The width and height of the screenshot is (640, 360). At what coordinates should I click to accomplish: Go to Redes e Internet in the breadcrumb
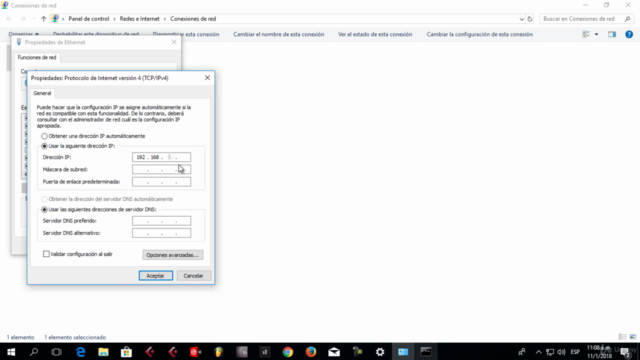coord(140,19)
